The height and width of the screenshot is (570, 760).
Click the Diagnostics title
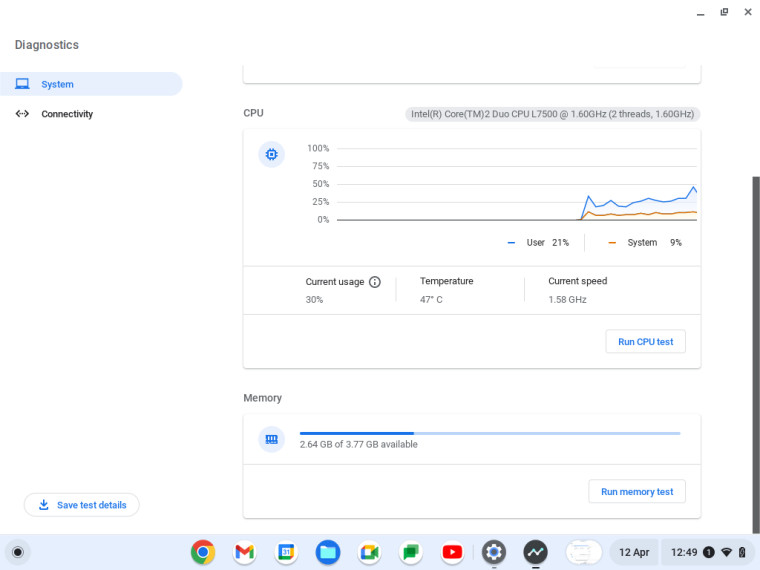(x=47, y=45)
